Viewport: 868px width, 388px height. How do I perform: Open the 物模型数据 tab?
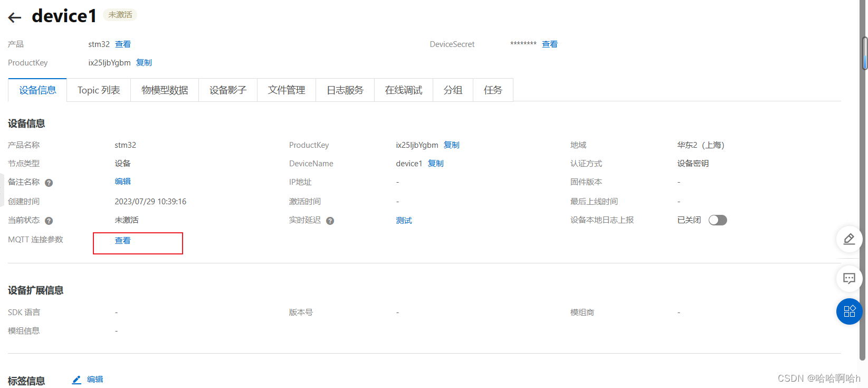(x=165, y=90)
